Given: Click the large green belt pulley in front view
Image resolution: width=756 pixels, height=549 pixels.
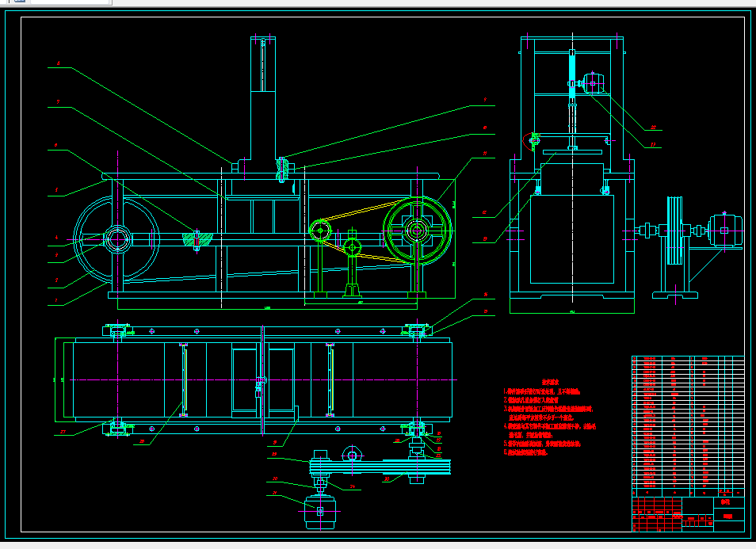Looking at the screenshot, I should [x=418, y=231].
